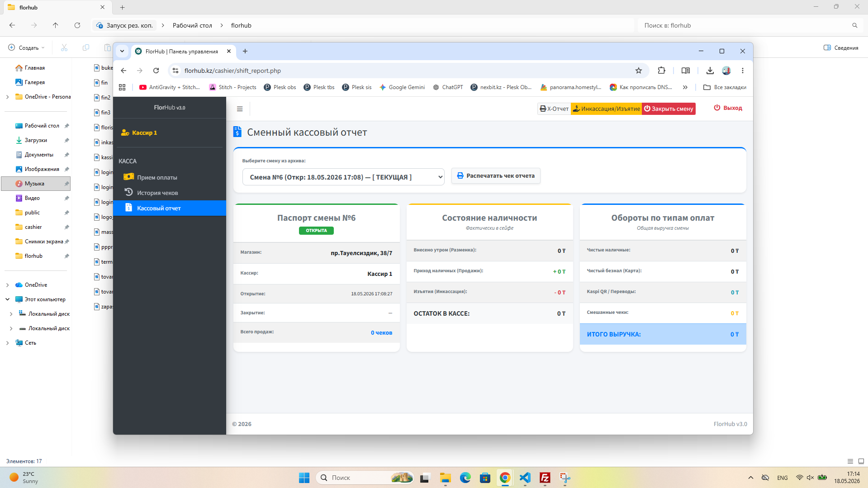
Task: Reload the FlorHub page in Chrome
Action: point(156,71)
